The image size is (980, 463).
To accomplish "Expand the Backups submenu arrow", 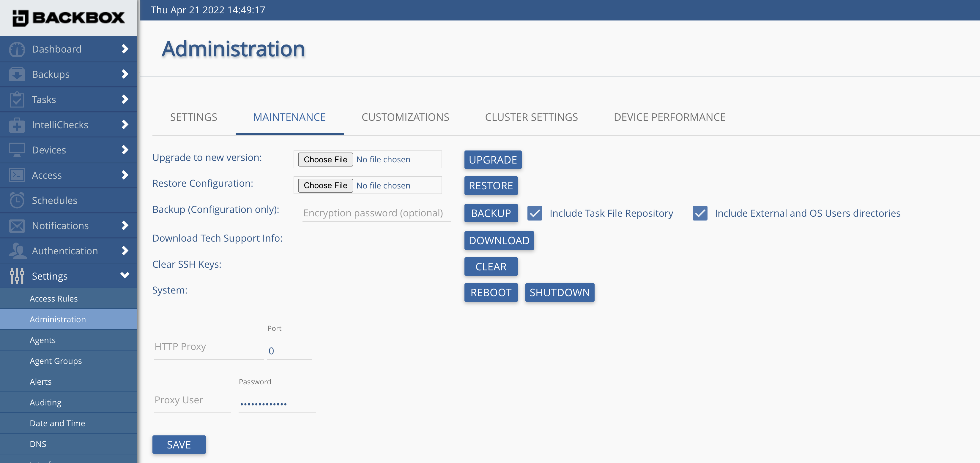I will click(x=125, y=74).
